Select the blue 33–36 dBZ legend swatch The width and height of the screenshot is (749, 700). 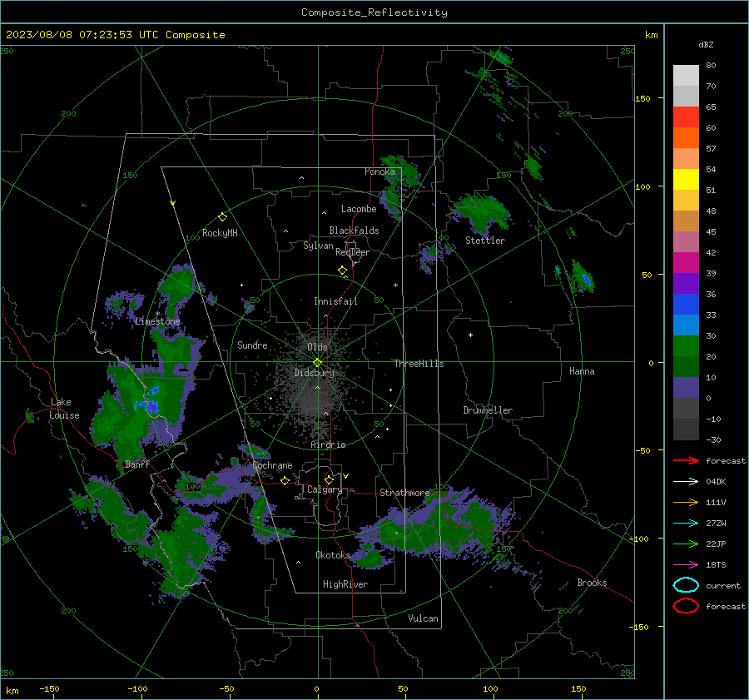(x=686, y=305)
